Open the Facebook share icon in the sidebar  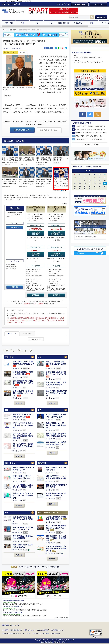(x=82, y=114)
